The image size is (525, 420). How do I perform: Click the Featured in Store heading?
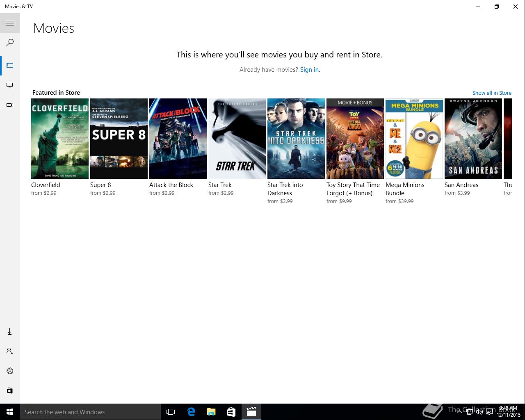[56, 93]
